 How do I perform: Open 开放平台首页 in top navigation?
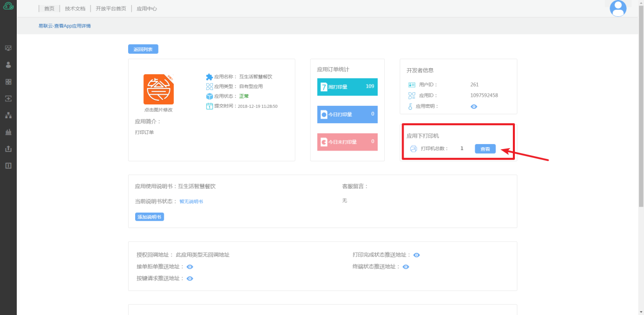click(x=111, y=9)
